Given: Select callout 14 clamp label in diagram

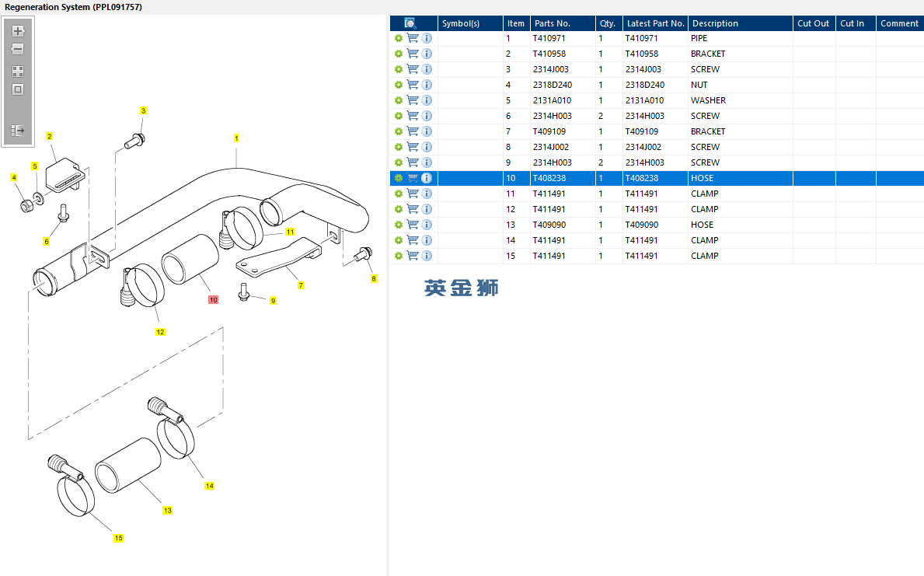Looking at the screenshot, I should tap(209, 486).
